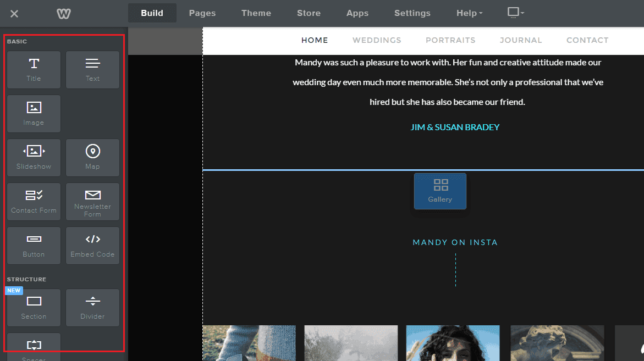Open the dark-haired woman portrait thumbnail
The height and width of the screenshot is (361, 644).
coord(453,343)
